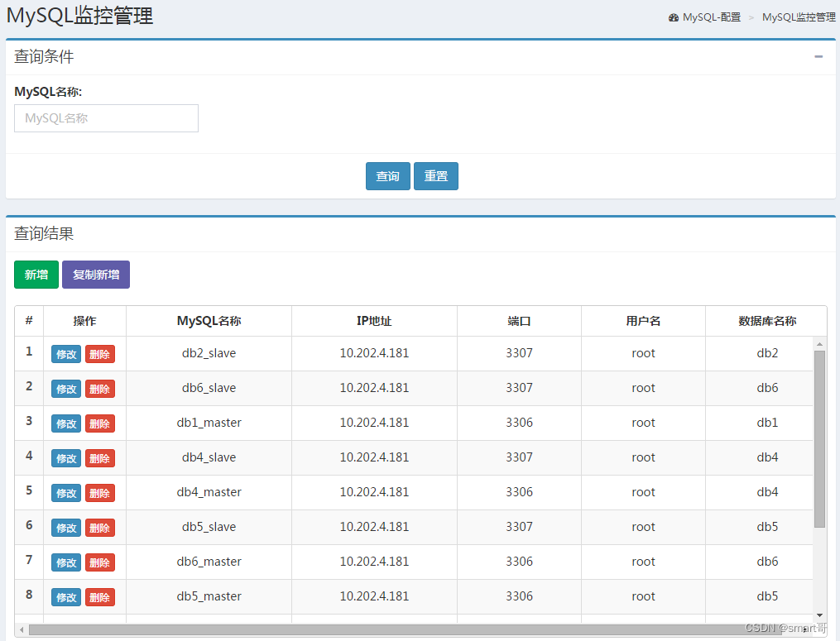Select the db5_slave name cell

(209, 528)
